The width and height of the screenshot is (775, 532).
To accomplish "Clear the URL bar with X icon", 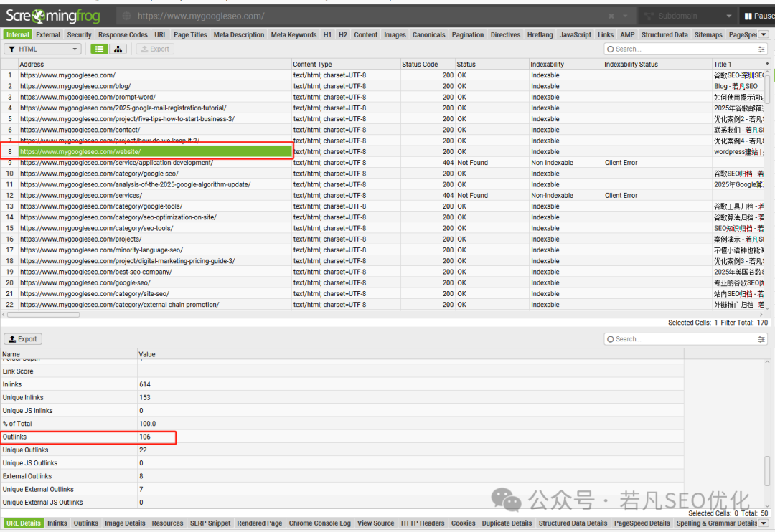I will 611,16.
